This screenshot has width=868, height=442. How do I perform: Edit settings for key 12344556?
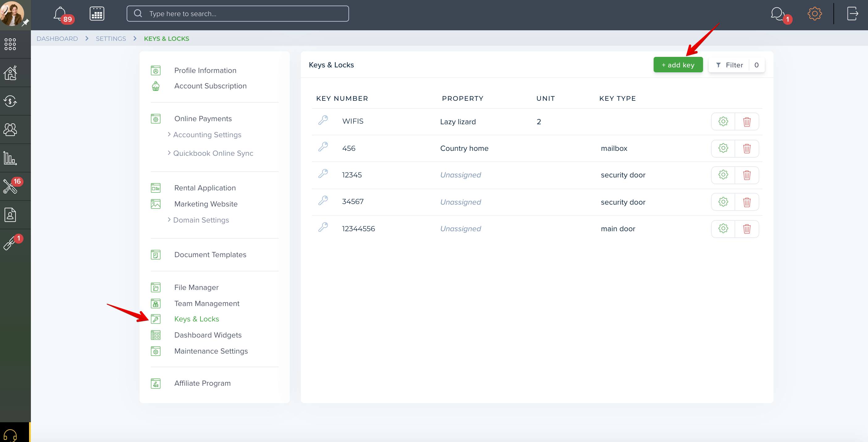pyautogui.click(x=723, y=228)
